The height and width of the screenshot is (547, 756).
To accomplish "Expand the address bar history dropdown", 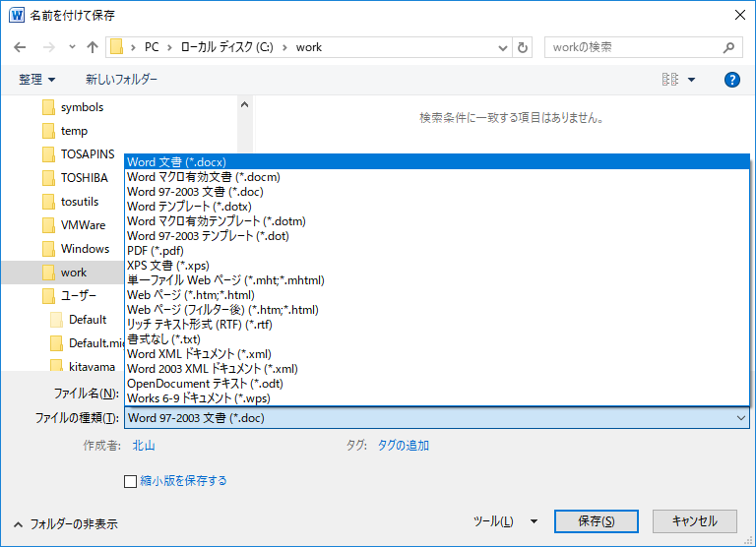I will tap(502, 47).
